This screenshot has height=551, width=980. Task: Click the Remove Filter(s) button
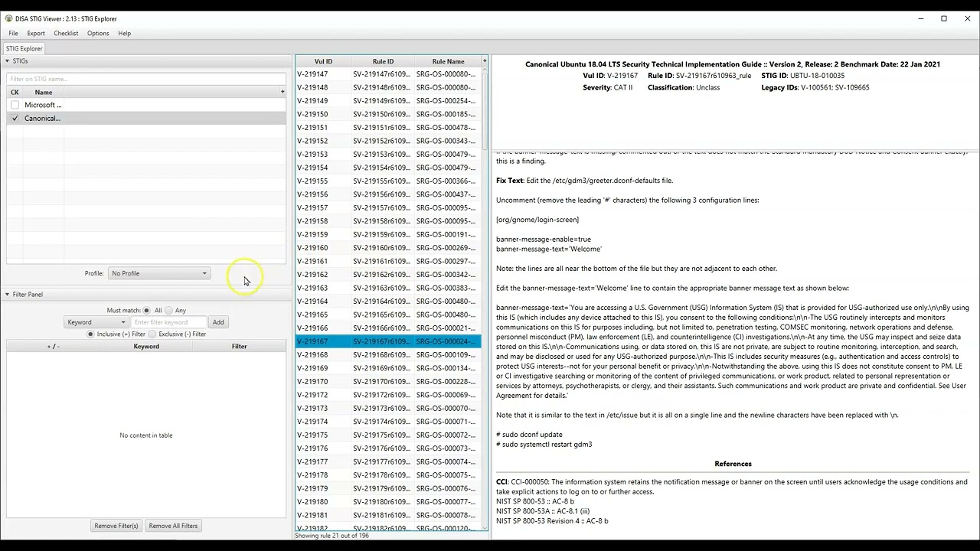point(116,526)
